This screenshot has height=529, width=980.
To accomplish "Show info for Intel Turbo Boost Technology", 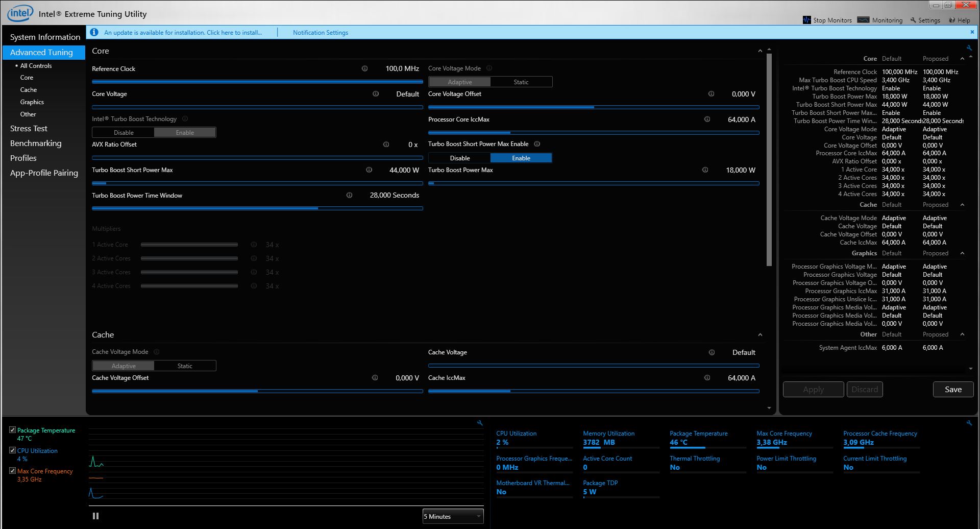I will point(185,119).
